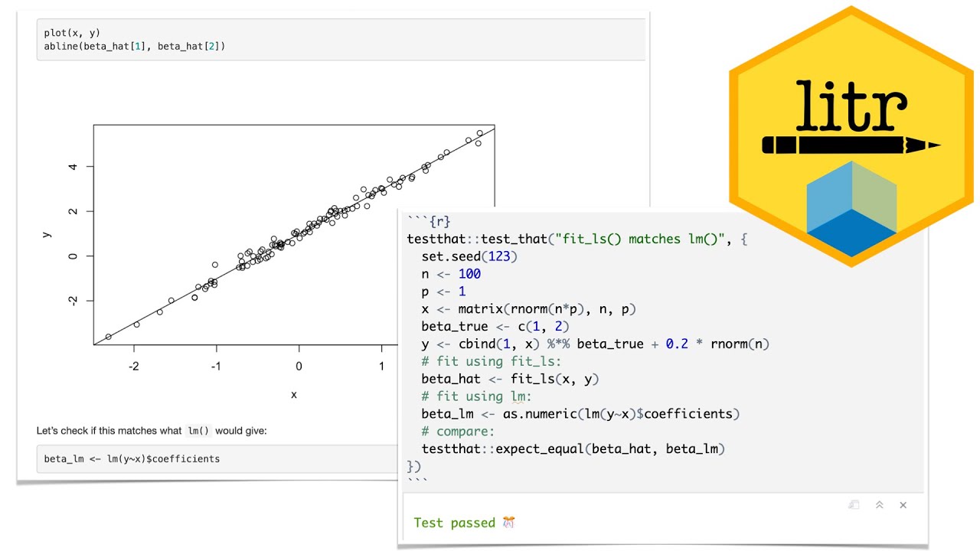Clear the test output with X icon
Screen dimensions: 980x551
point(903,505)
